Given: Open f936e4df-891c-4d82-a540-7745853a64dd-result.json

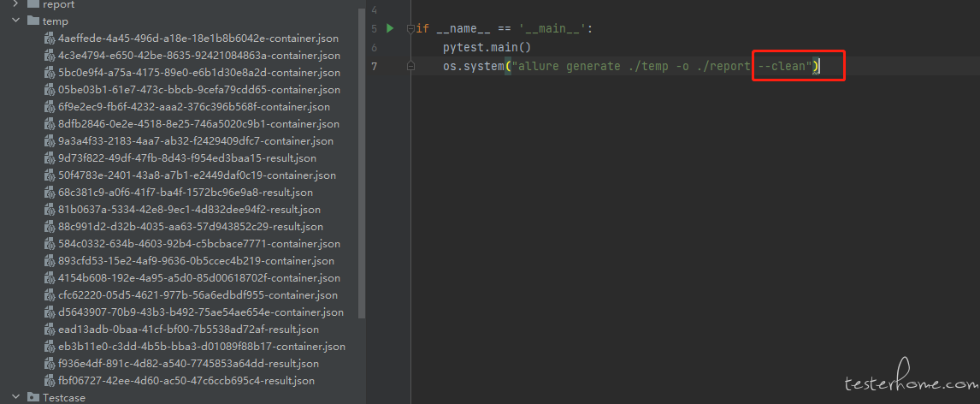Looking at the screenshot, I should [x=188, y=363].
